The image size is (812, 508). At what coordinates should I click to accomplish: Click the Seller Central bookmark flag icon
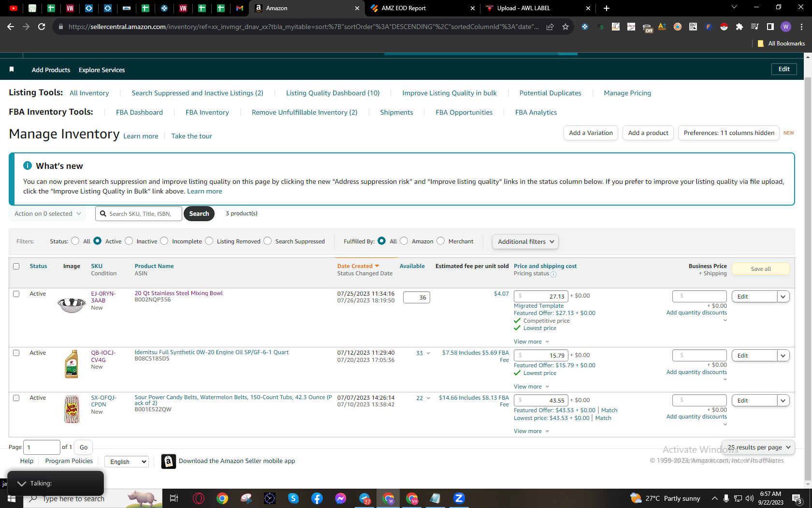tap(12, 70)
